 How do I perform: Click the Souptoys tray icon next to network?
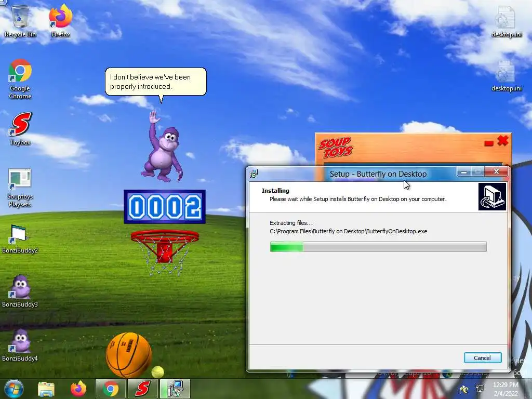pos(463,389)
